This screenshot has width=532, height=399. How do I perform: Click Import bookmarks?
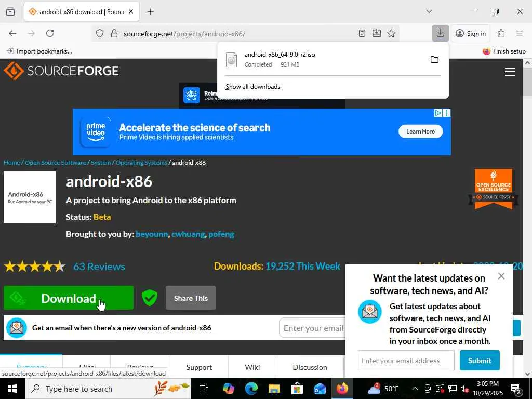(39, 51)
